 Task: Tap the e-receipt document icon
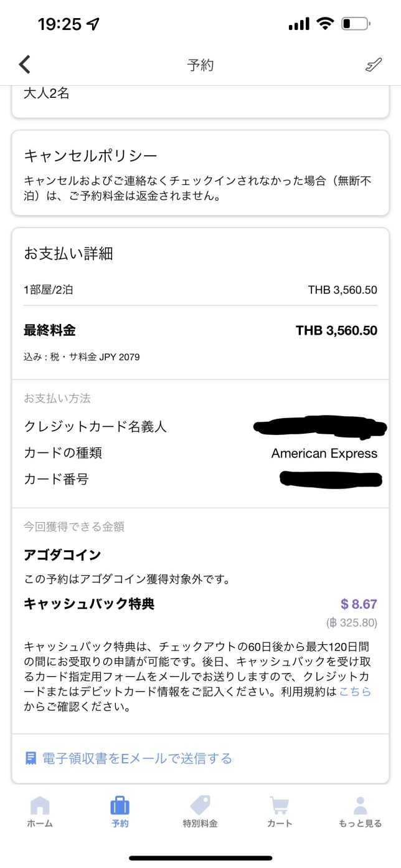coord(31,758)
